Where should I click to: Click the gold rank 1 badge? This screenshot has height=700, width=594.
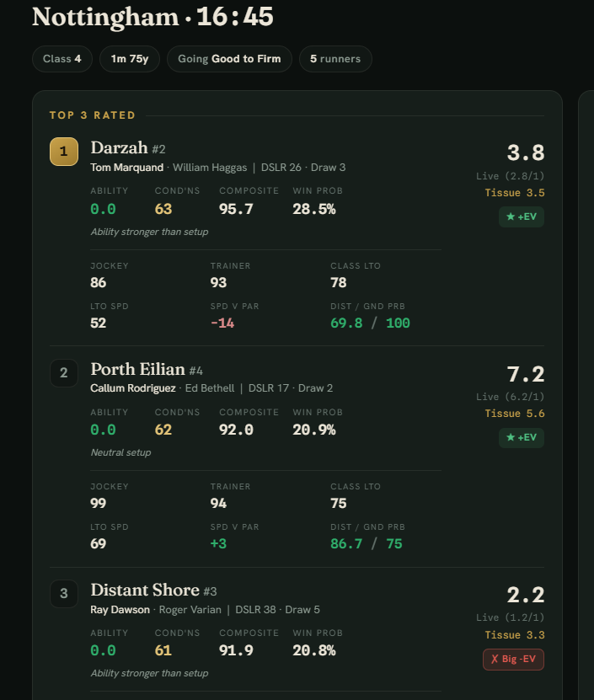[x=64, y=152]
